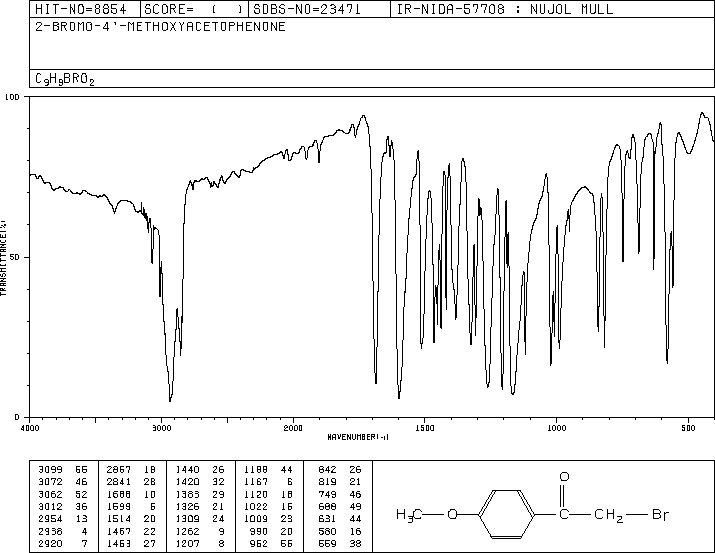Click the 2954 peak entry in table
Viewport: 715px width, 553px height.
pos(62,519)
